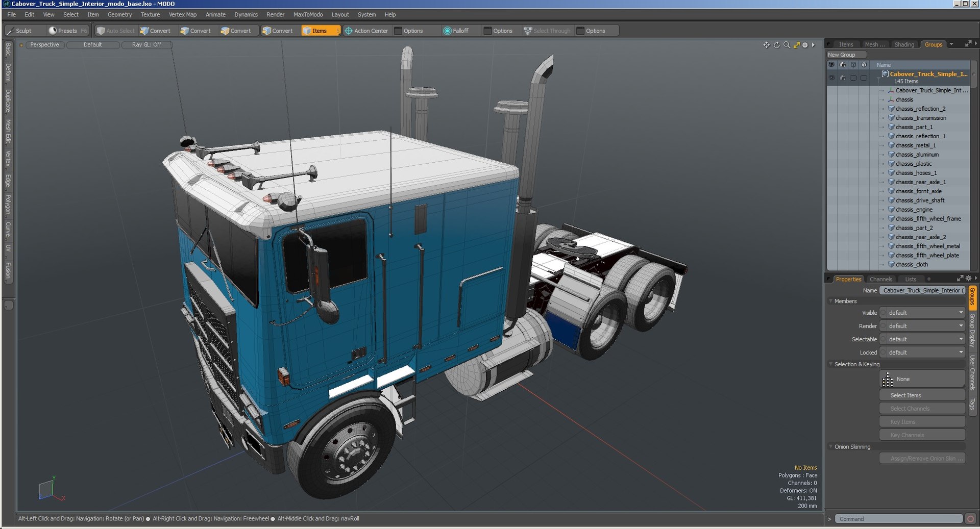The image size is (980, 529).
Task: Click render camera column header in Groups
Action: [842, 65]
